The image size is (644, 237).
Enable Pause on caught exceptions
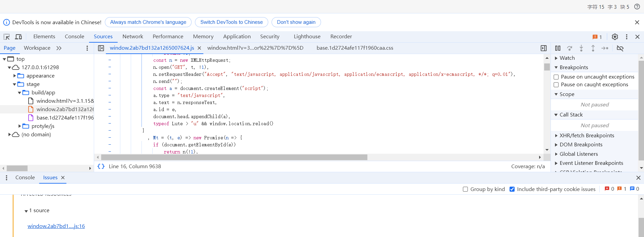pos(556,85)
